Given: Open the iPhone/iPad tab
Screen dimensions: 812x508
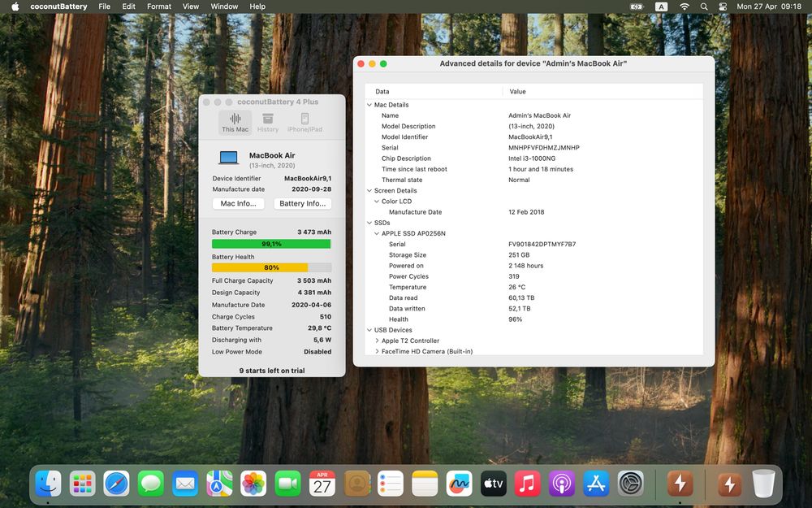Looking at the screenshot, I should [x=304, y=123].
